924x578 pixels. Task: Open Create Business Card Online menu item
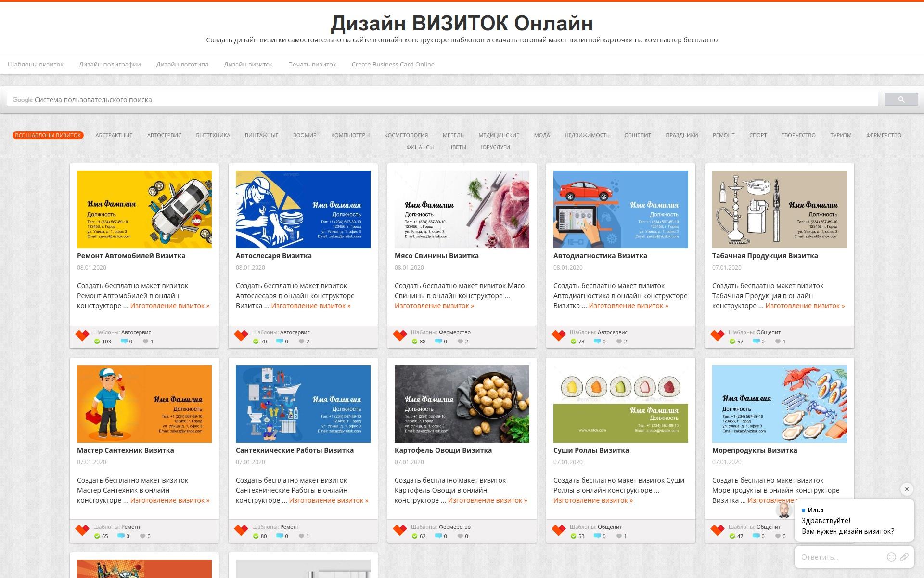click(x=393, y=64)
